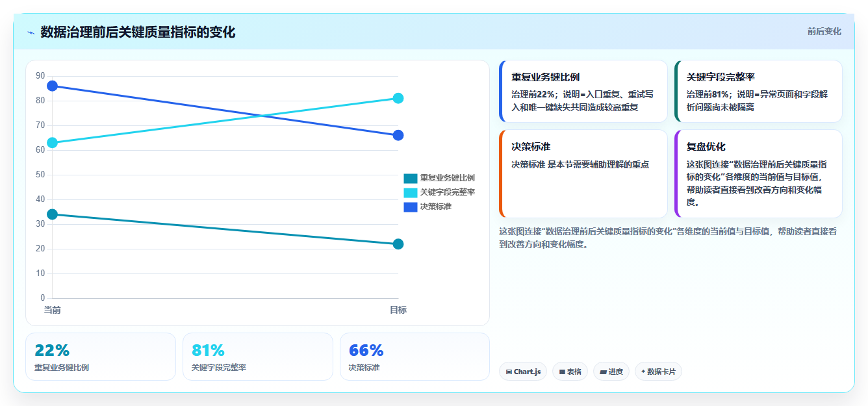This screenshot has height=406, width=868.
Task: Click y-axis value 0
Action: coord(43,298)
